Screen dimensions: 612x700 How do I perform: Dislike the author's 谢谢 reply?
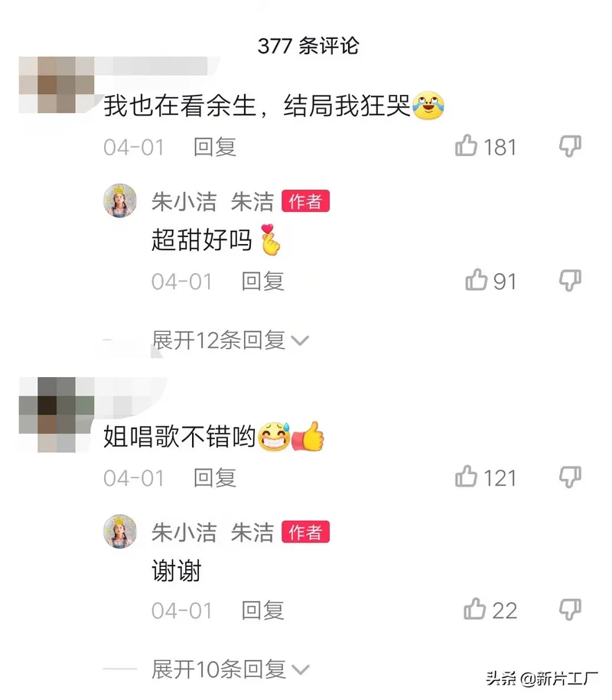point(571,610)
